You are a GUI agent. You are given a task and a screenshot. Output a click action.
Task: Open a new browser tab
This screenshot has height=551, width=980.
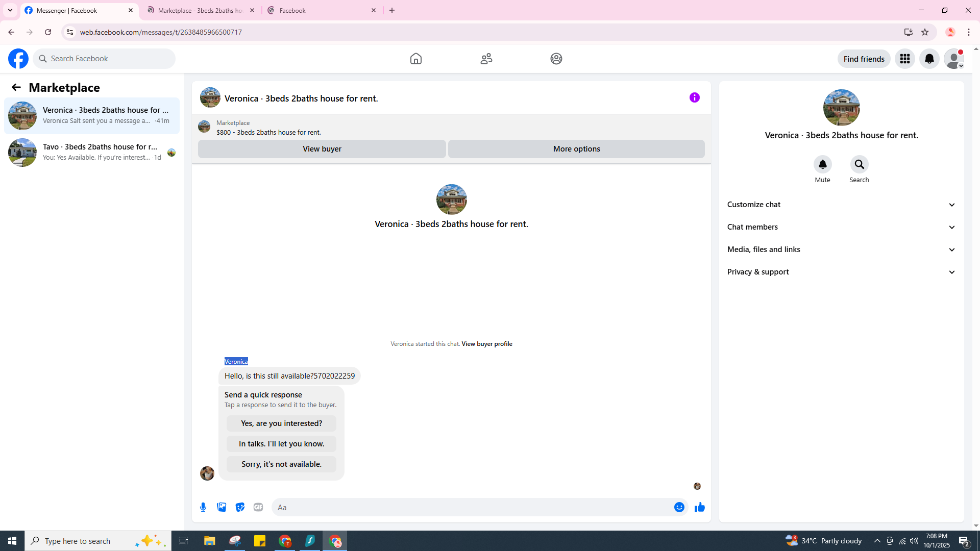[x=392, y=10]
